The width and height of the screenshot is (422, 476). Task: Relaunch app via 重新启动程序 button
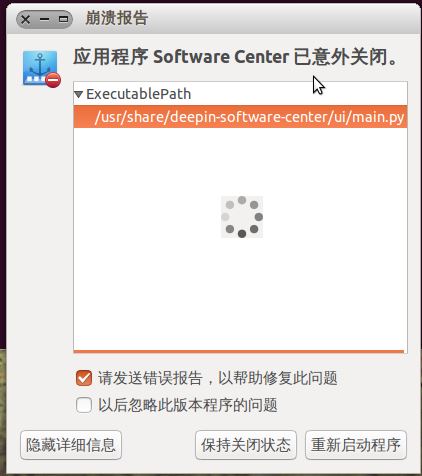(x=356, y=445)
